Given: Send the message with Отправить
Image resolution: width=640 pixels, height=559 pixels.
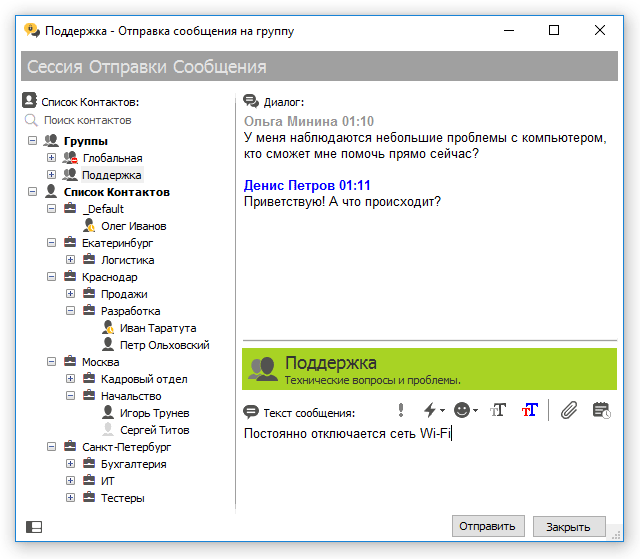Looking at the screenshot, I should click(488, 526).
